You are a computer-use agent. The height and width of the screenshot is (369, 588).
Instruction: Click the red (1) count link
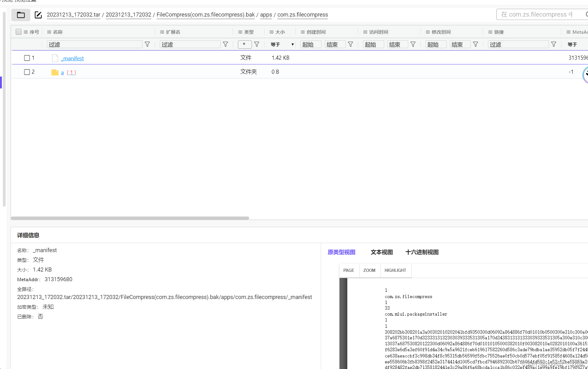click(71, 72)
